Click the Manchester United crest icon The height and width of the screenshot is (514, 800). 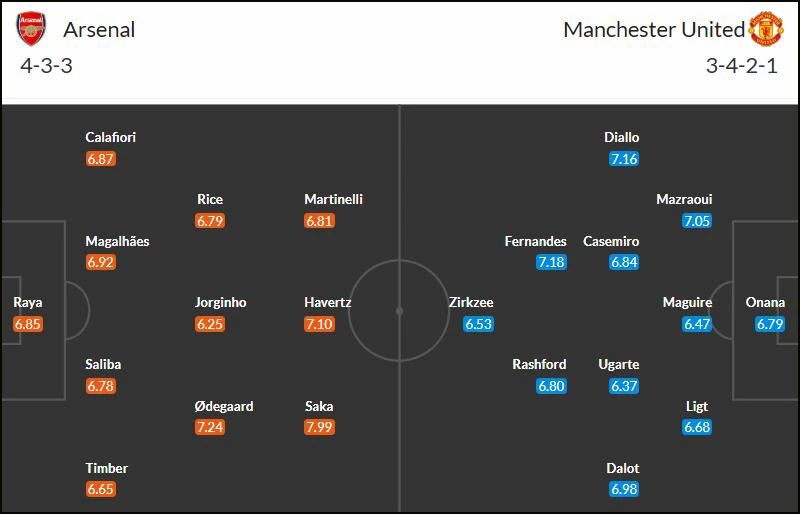pyautogui.click(x=766, y=29)
